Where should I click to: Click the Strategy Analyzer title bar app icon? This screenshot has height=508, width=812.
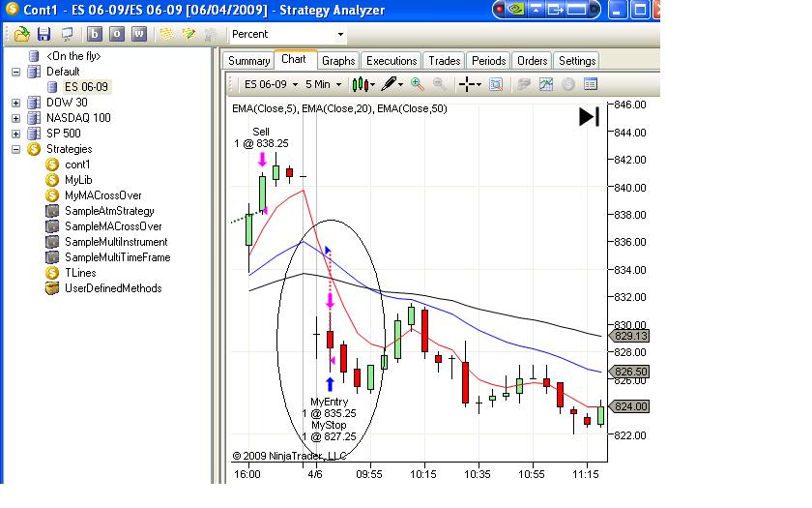(12, 10)
